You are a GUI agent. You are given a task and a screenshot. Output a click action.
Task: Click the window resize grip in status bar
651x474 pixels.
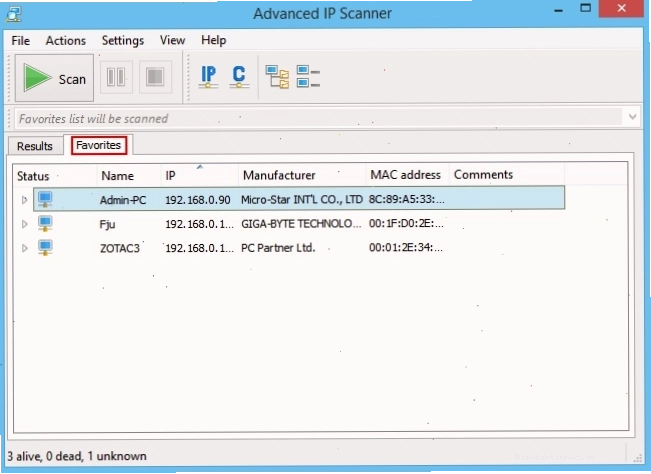point(638,458)
